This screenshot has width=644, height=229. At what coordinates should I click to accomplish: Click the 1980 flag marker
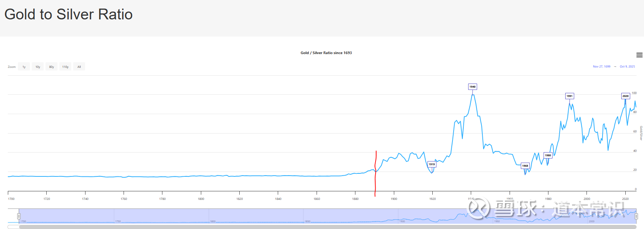[x=548, y=155]
